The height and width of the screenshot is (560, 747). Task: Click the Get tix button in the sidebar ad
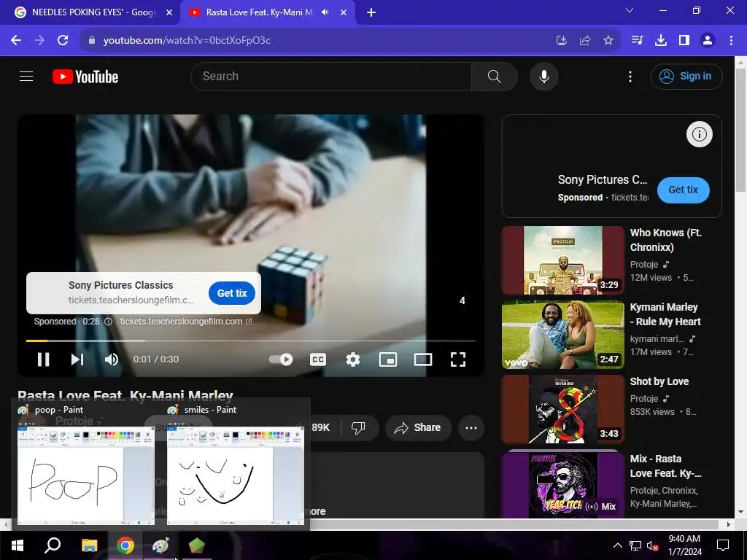[x=683, y=190]
